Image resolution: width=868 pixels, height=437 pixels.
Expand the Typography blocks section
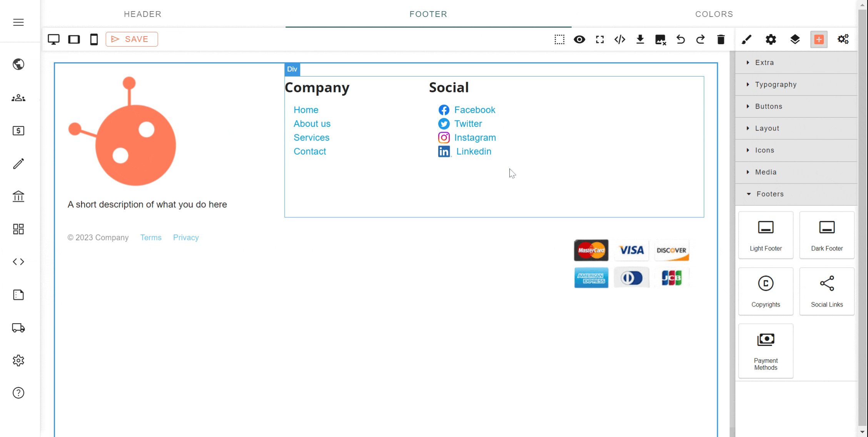pyautogui.click(x=776, y=85)
